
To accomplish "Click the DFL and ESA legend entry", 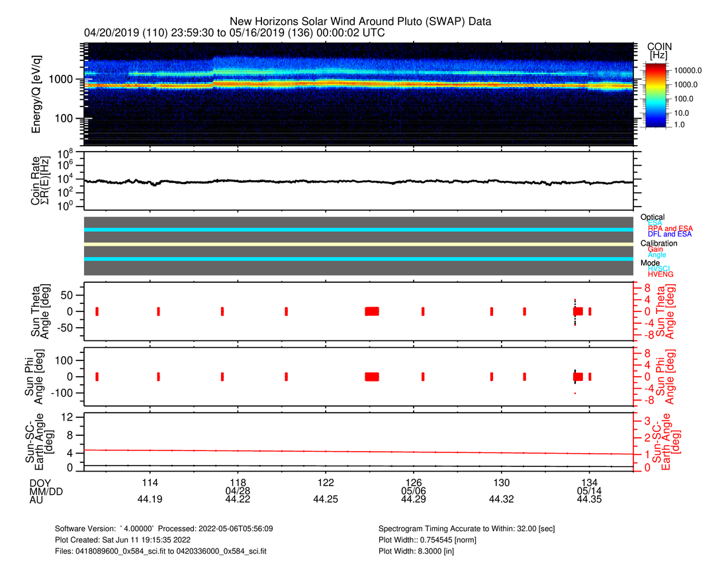I will tap(670, 234).
